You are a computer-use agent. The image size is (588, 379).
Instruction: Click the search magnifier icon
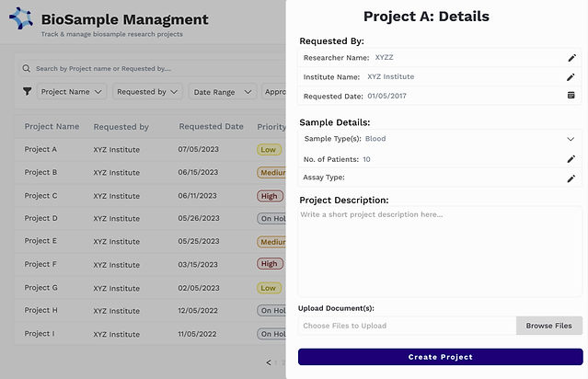(28, 68)
